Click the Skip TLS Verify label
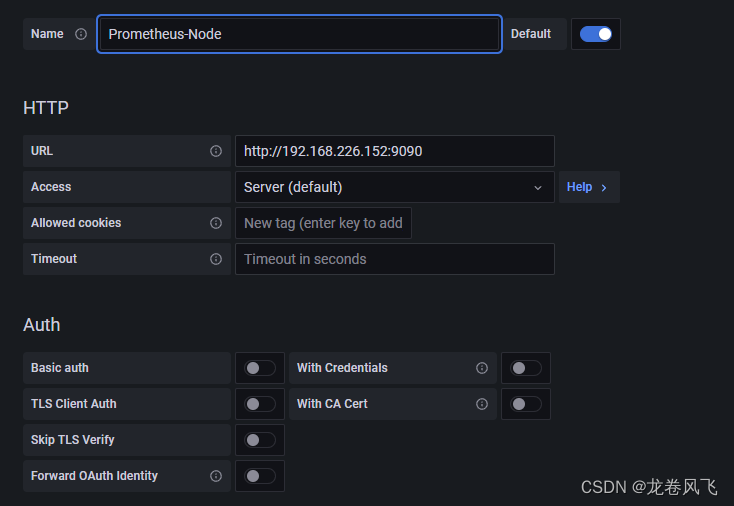734x506 pixels. 73,440
